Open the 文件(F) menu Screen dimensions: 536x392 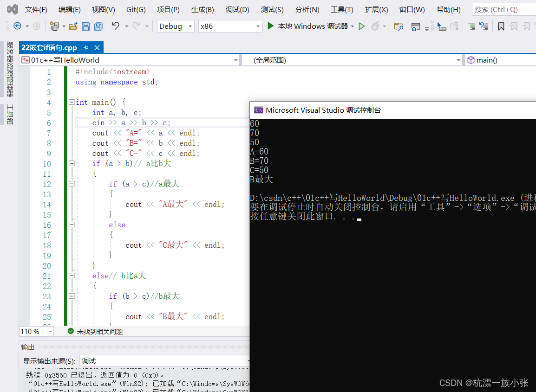(36, 10)
